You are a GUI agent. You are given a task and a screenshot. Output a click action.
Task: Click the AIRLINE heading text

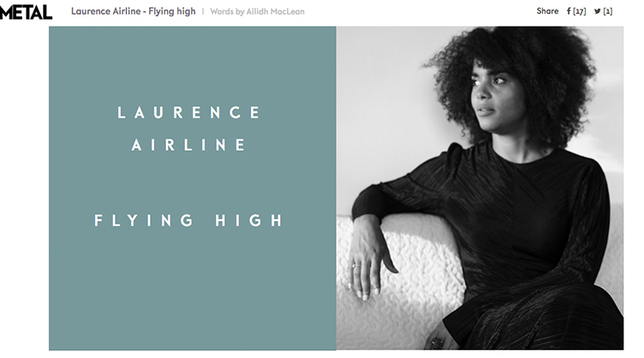(189, 145)
